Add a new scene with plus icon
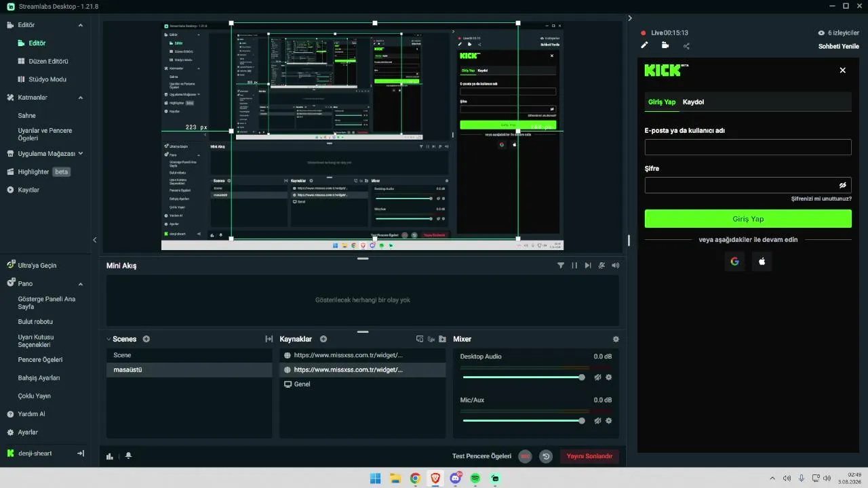Image resolution: width=868 pixels, height=488 pixels. (x=146, y=339)
